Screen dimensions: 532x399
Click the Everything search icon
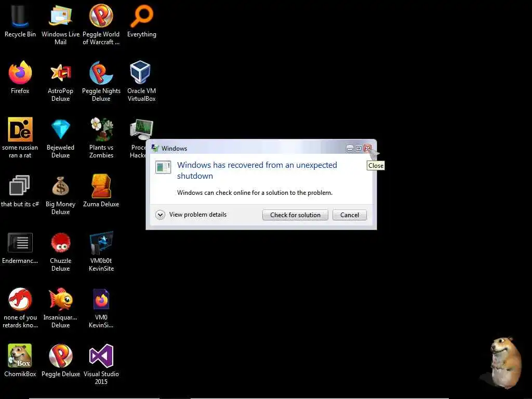(x=142, y=16)
